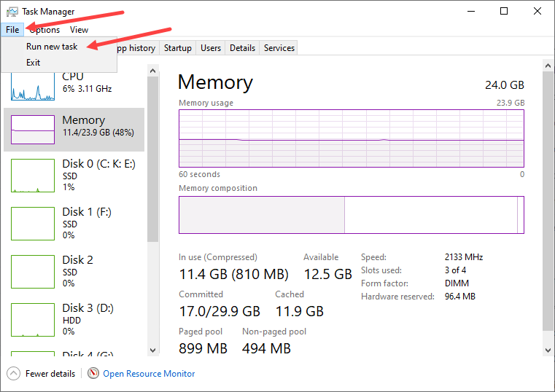Collapse with the Fewer details chevron
Viewport: 555px width, 392px height.
coord(13,374)
